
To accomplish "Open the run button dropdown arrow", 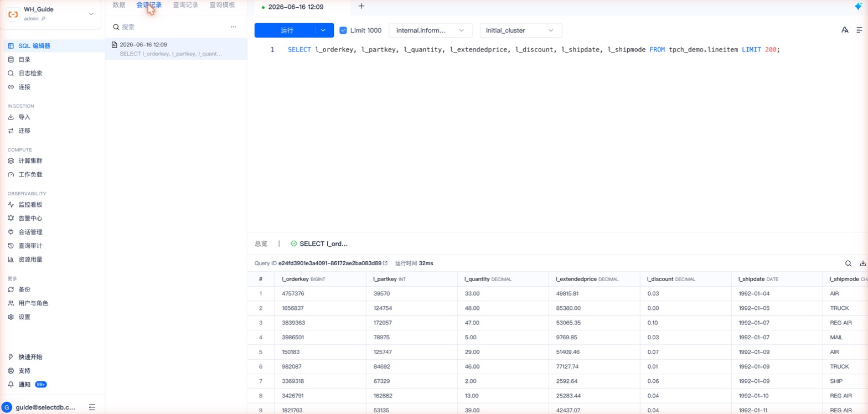I will pos(324,30).
